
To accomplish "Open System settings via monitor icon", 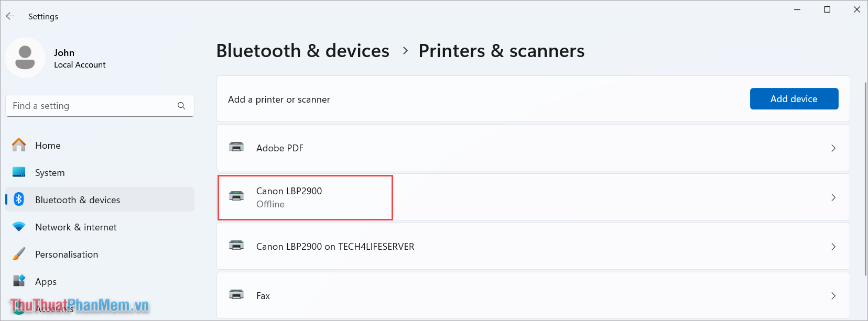I will click(19, 172).
